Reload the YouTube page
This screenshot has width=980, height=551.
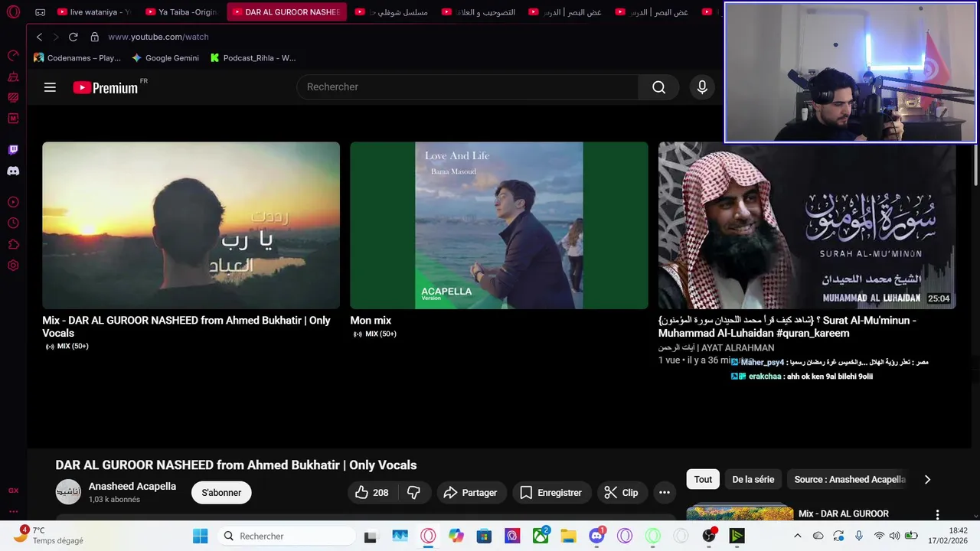pyautogui.click(x=73, y=37)
